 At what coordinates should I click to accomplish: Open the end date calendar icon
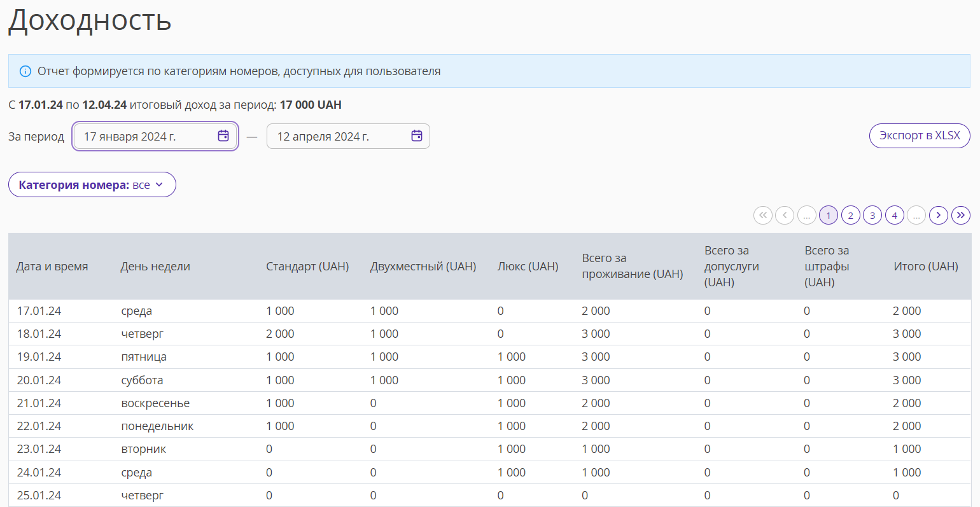[417, 135]
